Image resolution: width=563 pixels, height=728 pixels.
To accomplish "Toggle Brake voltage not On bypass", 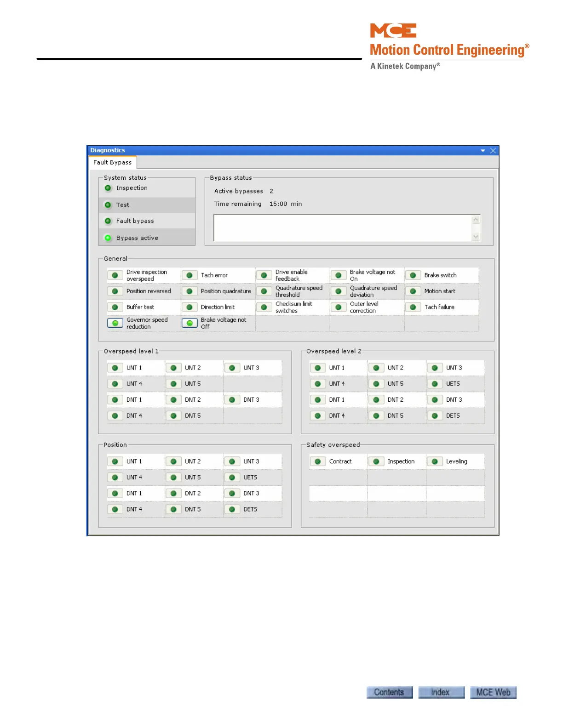I will (x=339, y=275).
